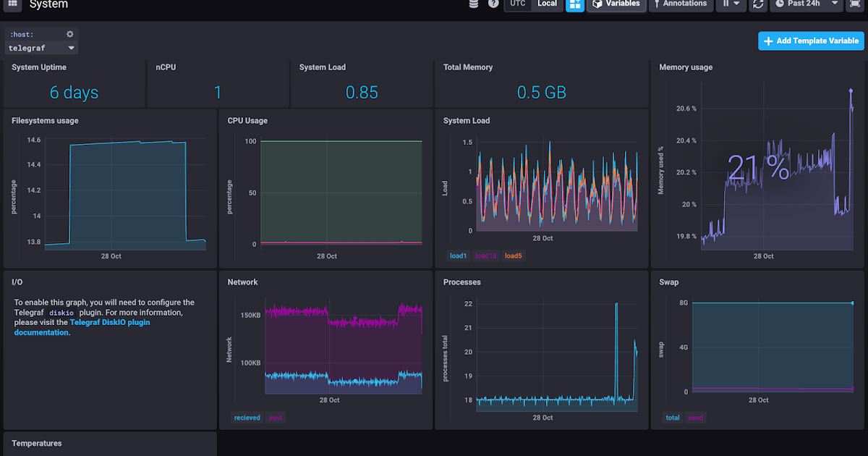Toggle the load15 series in System Load
This screenshot has height=456, width=868.
click(485, 256)
